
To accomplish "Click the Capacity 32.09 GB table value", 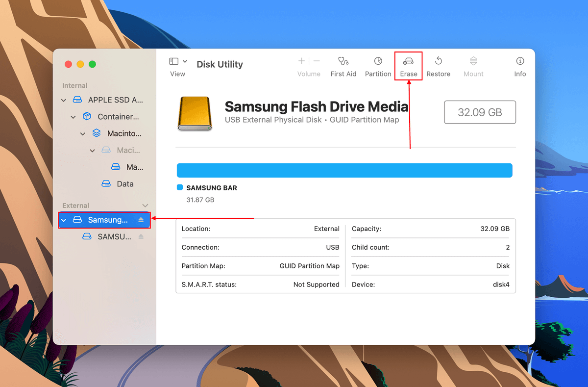I will click(x=495, y=229).
